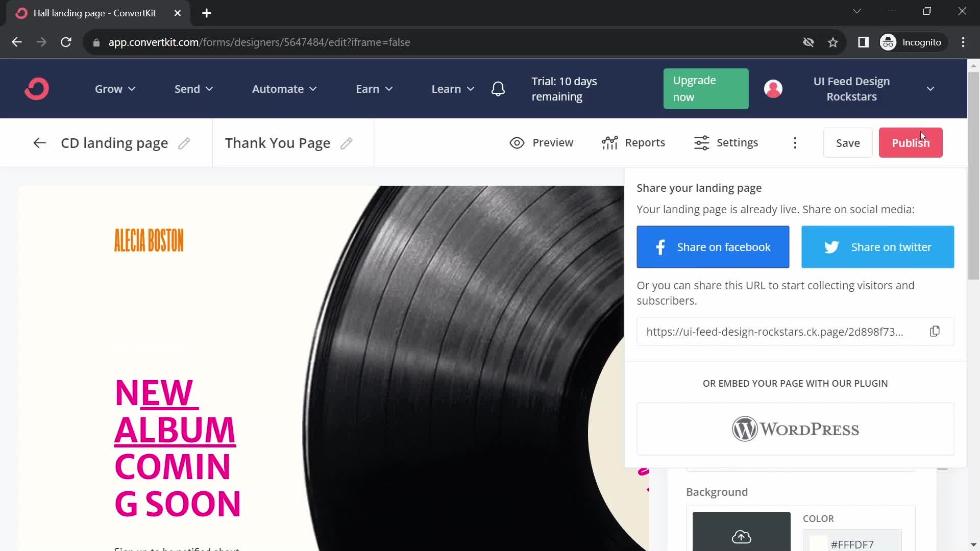
Task: Click the three-dot more options icon
Action: pyautogui.click(x=795, y=142)
